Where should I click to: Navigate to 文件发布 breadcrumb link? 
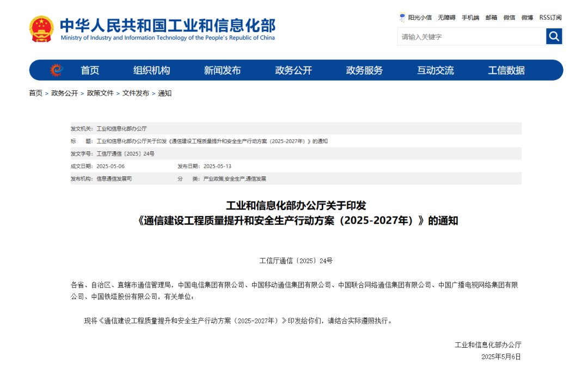(136, 93)
